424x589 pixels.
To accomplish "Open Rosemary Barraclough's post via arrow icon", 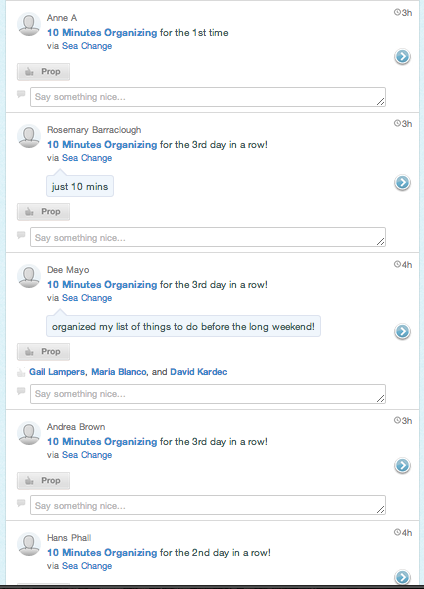I will pyautogui.click(x=402, y=183).
